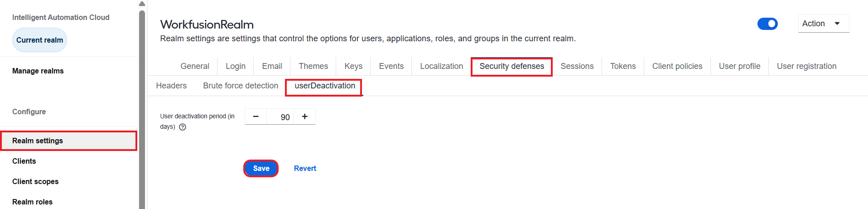Click the Save button
The width and height of the screenshot is (868, 209).
tap(261, 168)
